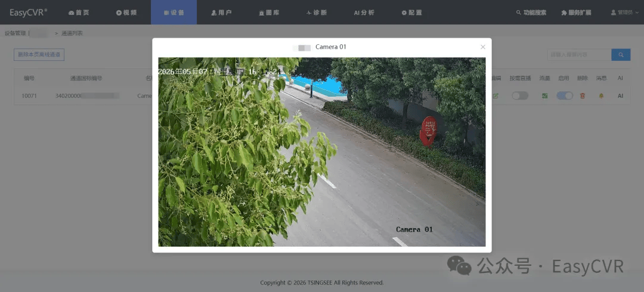Close the Camera 01 preview dialog
This screenshot has height=292, width=644.
coord(483,47)
